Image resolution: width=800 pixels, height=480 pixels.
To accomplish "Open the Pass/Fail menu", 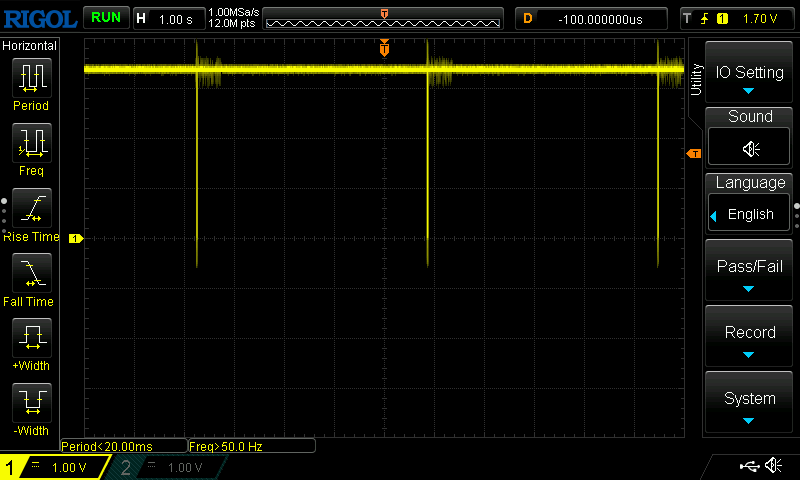I will [749, 270].
